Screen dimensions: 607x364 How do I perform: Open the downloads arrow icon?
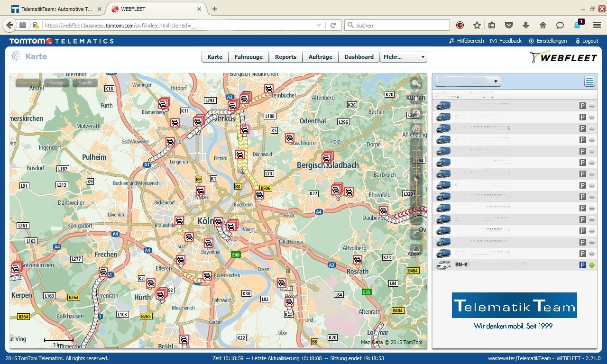click(x=525, y=25)
